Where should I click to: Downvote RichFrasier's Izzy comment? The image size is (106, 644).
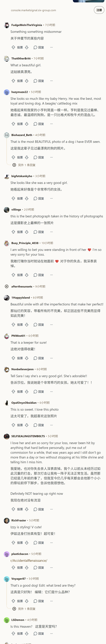click(x=27, y=542)
